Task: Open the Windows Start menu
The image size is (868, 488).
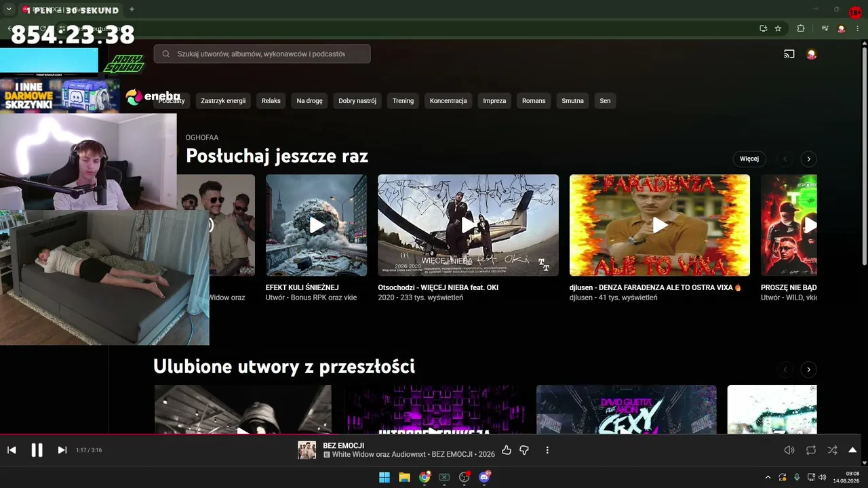Action: tap(384, 477)
